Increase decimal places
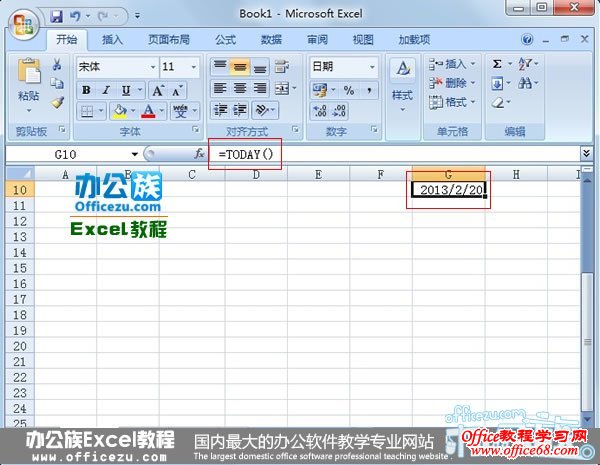Image resolution: width=600 pixels, height=465 pixels. [320, 111]
